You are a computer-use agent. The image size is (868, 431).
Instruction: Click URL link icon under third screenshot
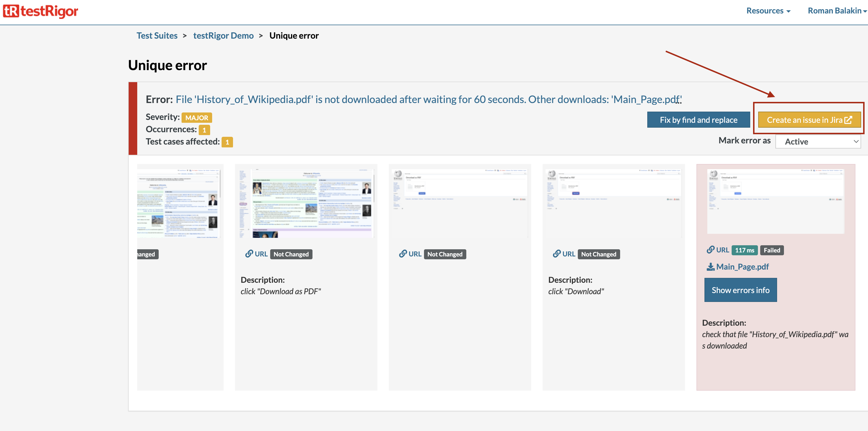coord(403,254)
